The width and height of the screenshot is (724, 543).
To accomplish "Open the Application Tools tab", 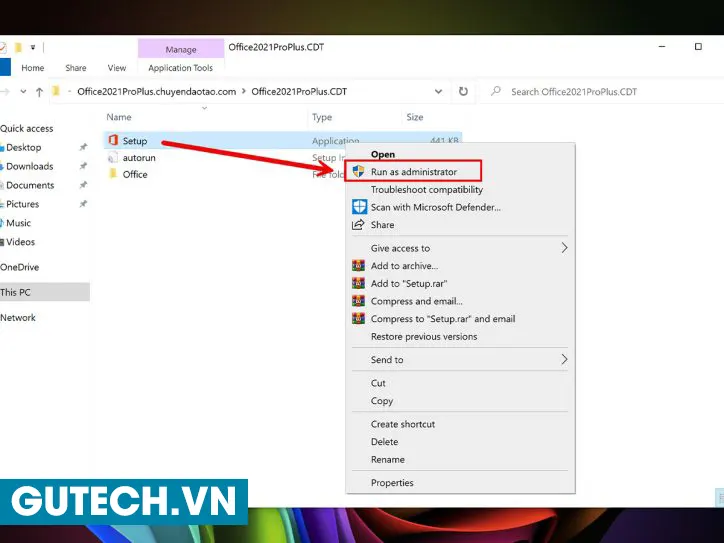I will 181,68.
